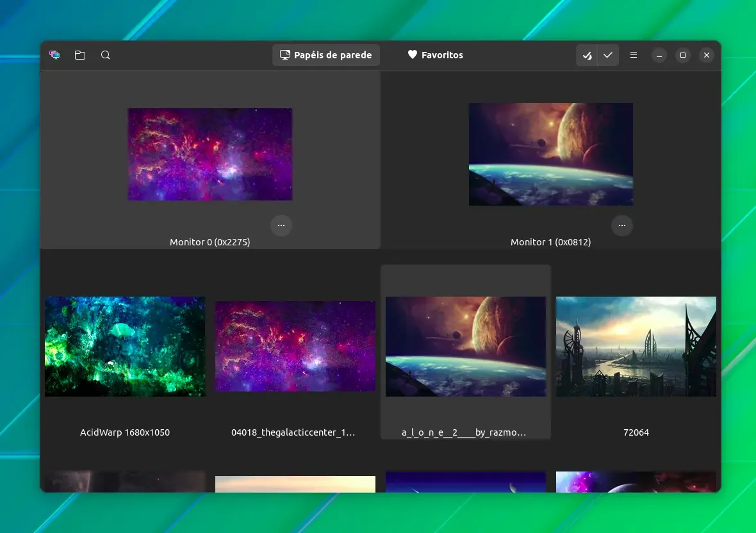Choose the AcidWarp 1680x1050 wallpaper thumbnail
The image size is (756, 533).
(x=125, y=347)
